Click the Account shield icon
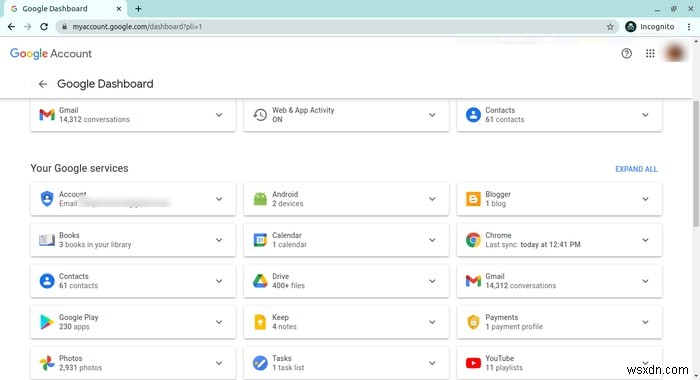The width and height of the screenshot is (700, 380). (47, 199)
